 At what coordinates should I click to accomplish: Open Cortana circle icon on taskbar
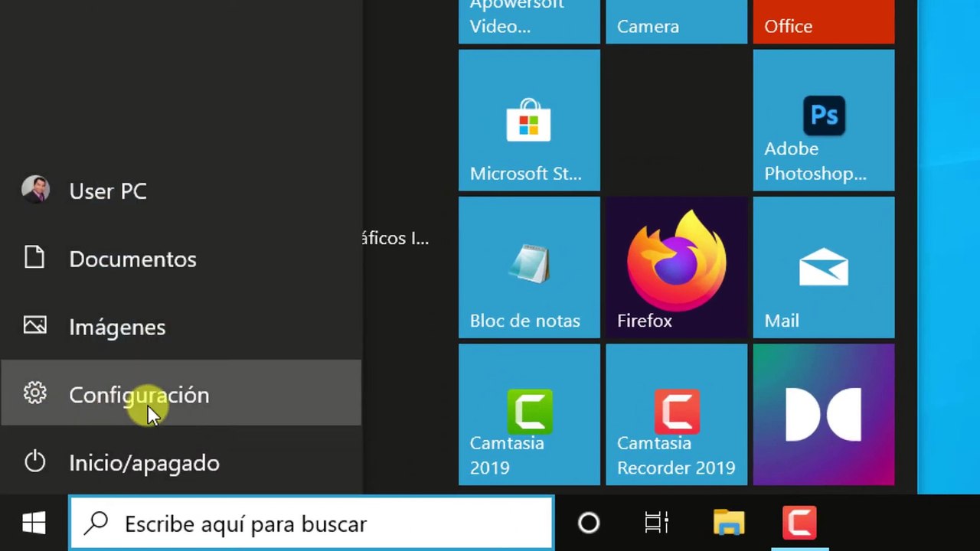point(589,523)
